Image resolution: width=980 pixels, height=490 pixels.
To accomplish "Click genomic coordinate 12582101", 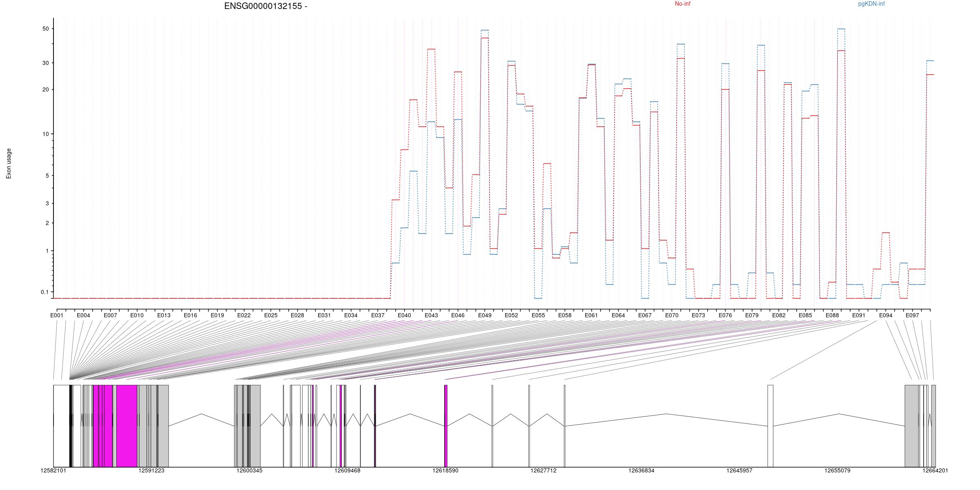I will [x=53, y=470].
